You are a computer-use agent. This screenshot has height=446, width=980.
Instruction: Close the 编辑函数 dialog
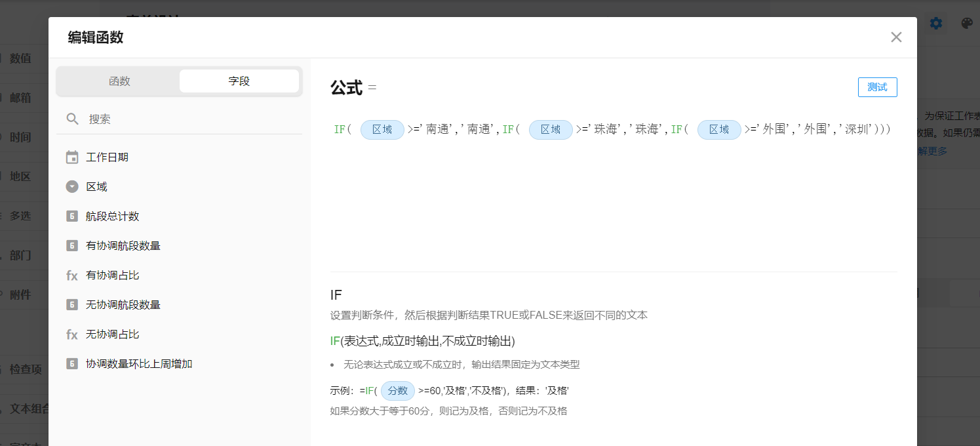pos(896,37)
